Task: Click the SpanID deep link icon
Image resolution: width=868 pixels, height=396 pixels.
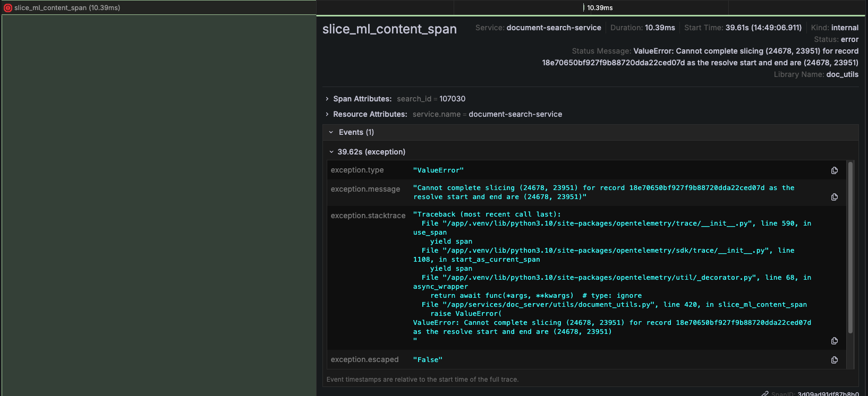Action: (x=764, y=394)
